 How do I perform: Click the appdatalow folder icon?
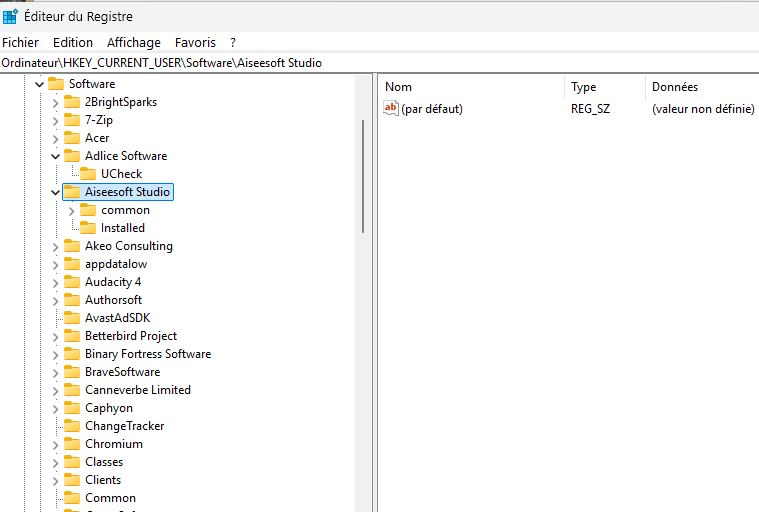[72, 264]
